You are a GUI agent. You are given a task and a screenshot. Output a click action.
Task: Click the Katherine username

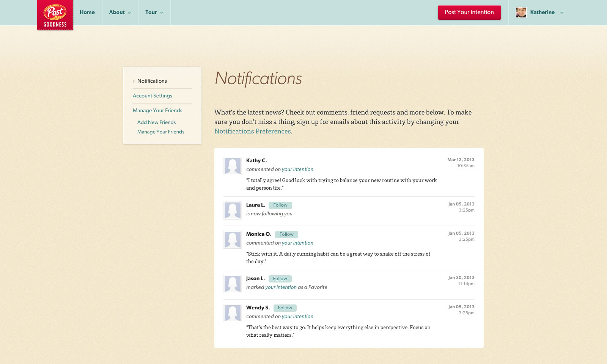click(542, 12)
